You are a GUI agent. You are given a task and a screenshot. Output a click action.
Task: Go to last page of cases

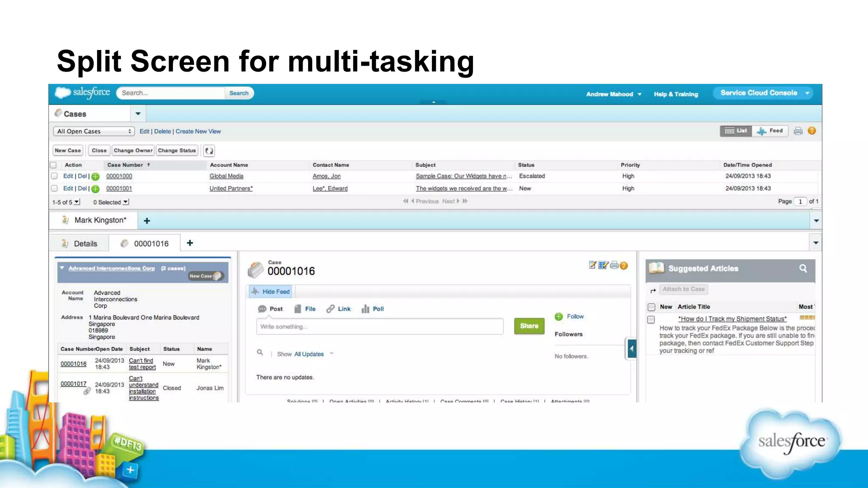coord(465,201)
